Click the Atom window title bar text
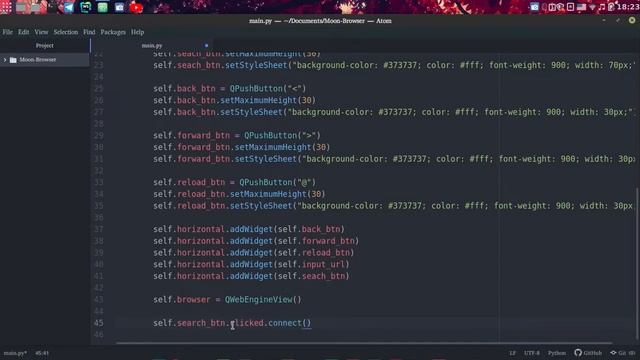The height and width of the screenshot is (360, 640). tap(320, 21)
